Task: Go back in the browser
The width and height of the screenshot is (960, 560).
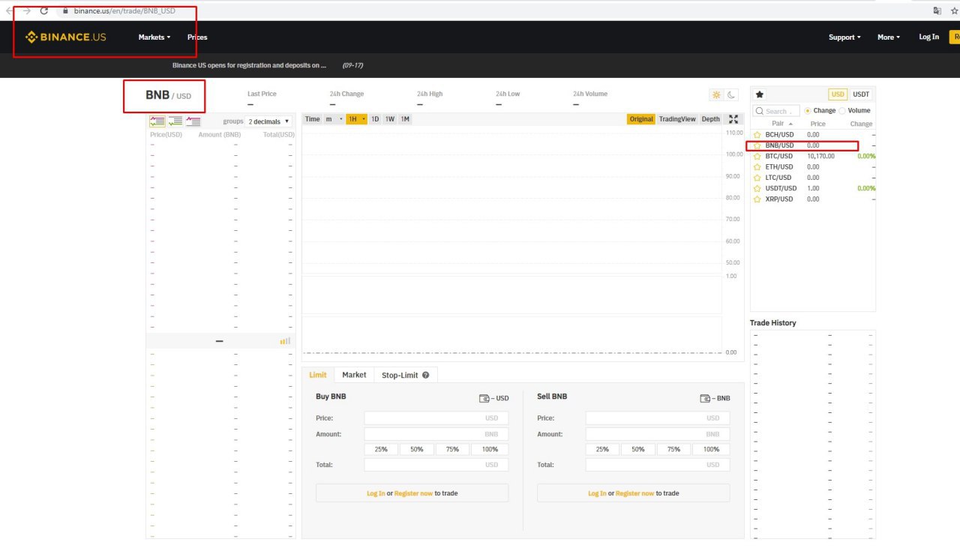Action: tap(8, 10)
